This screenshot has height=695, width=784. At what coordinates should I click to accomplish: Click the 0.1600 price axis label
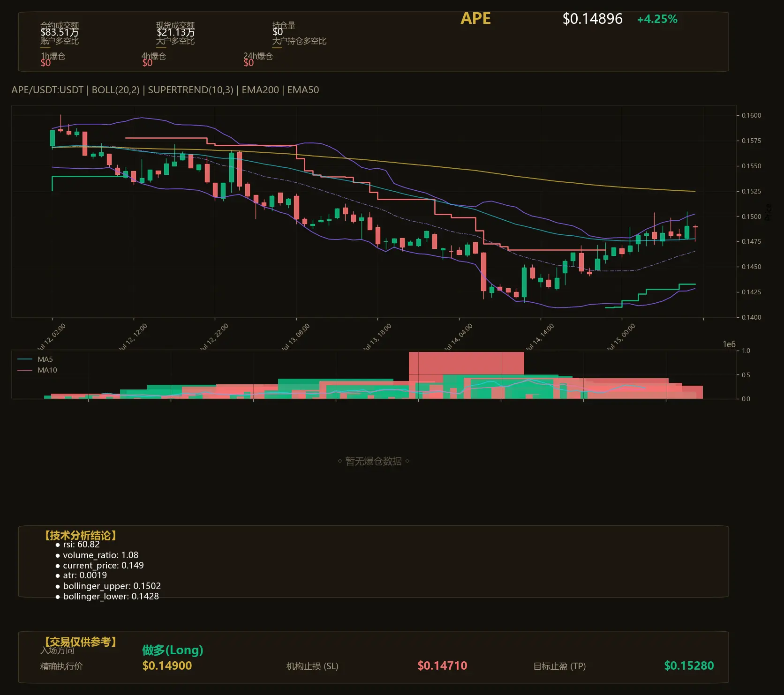coord(751,115)
